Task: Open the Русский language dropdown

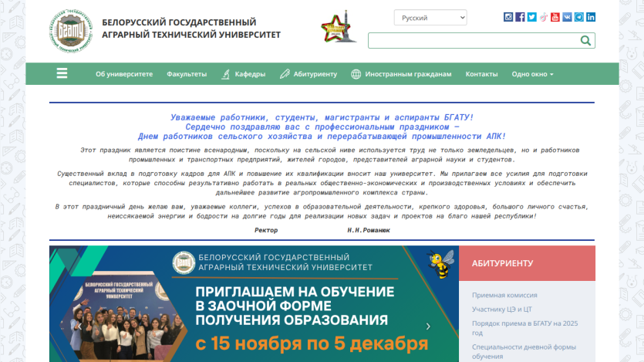Action: [430, 18]
